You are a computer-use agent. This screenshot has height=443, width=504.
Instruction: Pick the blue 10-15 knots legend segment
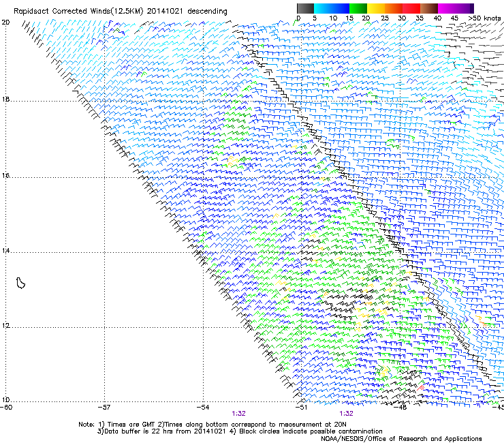(341, 8)
